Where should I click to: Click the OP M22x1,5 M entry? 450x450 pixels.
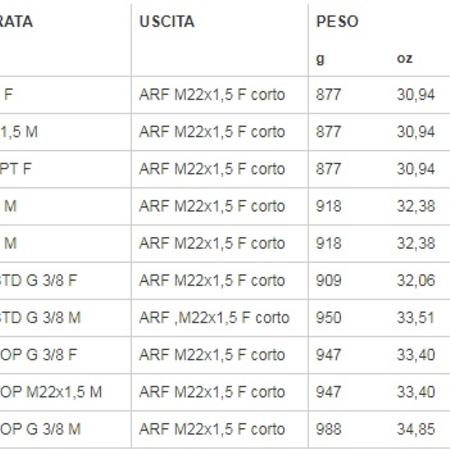(51, 392)
